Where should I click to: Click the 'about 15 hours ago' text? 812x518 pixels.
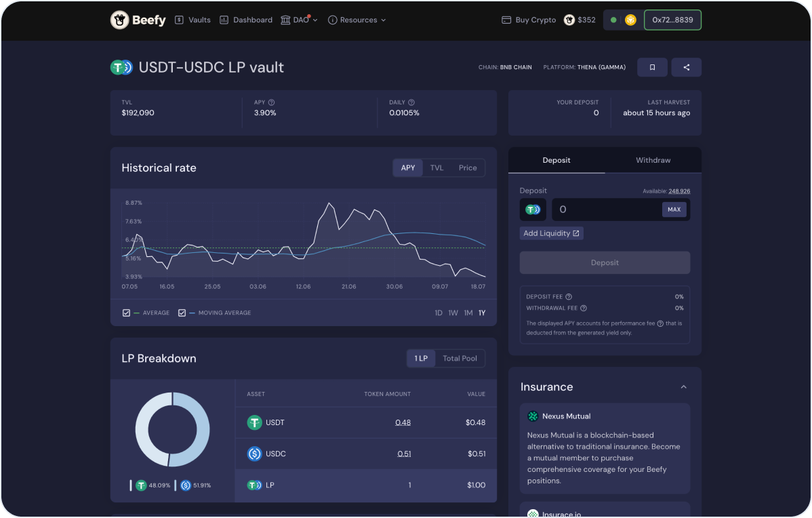point(657,113)
